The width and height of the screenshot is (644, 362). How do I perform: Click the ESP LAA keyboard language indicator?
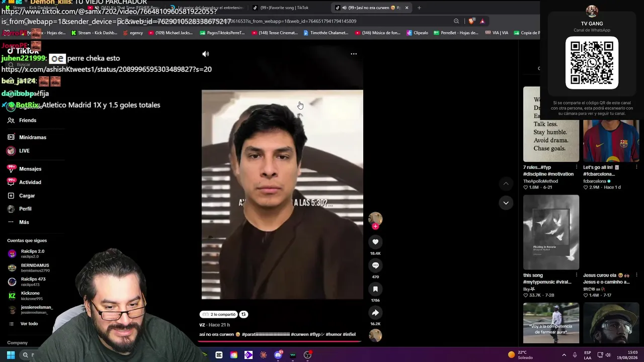[588, 355]
